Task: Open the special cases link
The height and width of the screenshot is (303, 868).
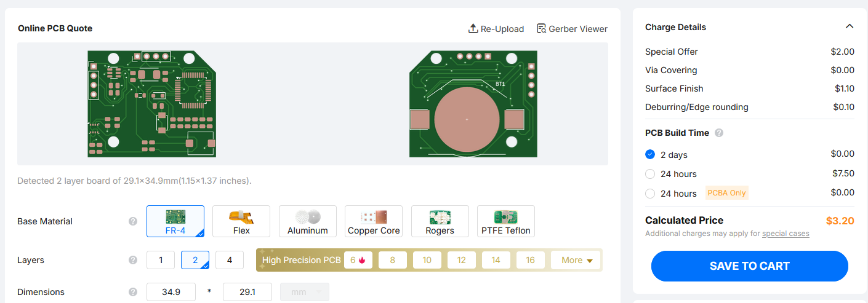Action: click(x=786, y=234)
